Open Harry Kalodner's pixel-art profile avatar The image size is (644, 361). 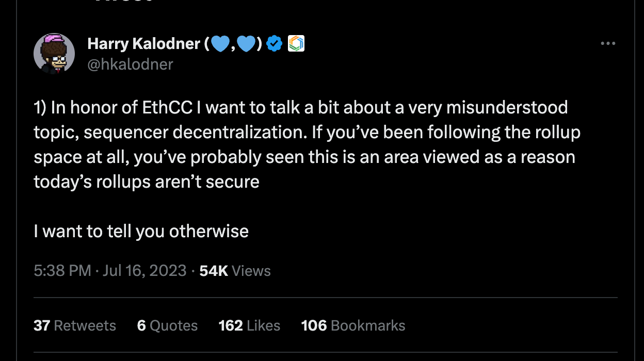pos(54,54)
